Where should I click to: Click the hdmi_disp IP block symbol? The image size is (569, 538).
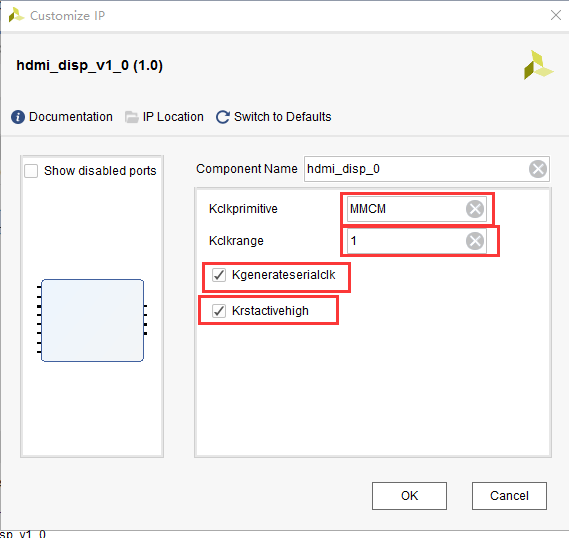pos(93,320)
